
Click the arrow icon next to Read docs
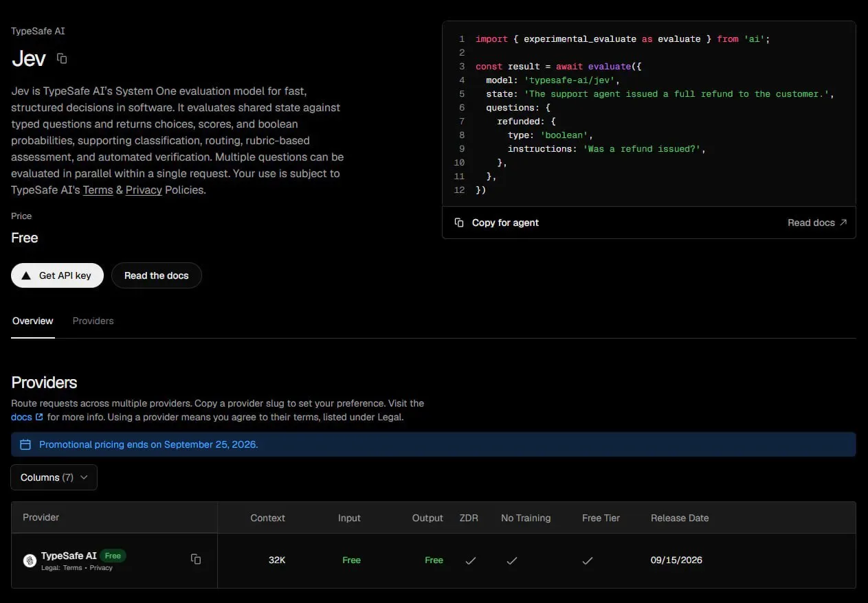pos(843,223)
